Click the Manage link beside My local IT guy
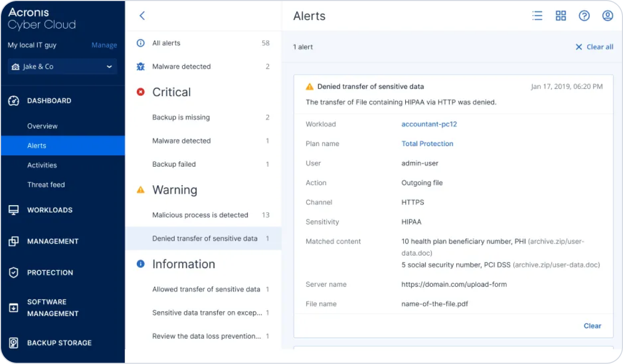Viewport: 623px width, 364px height. coord(104,45)
